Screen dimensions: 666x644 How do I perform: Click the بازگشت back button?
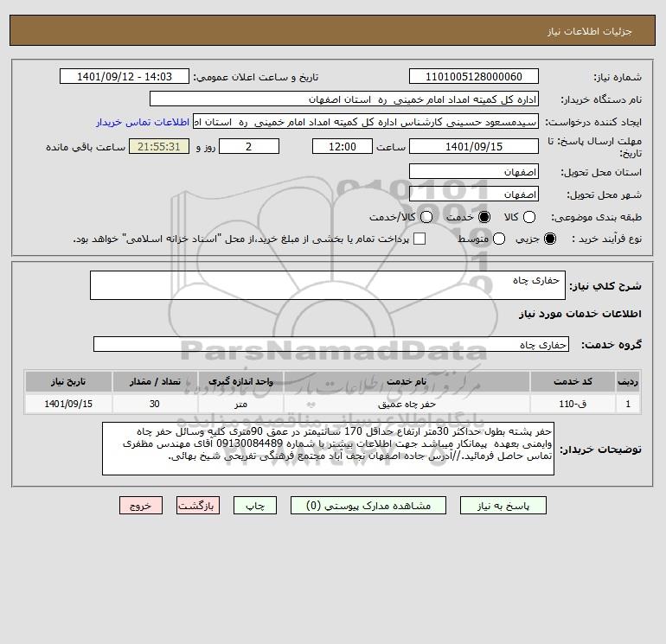coord(198,506)
